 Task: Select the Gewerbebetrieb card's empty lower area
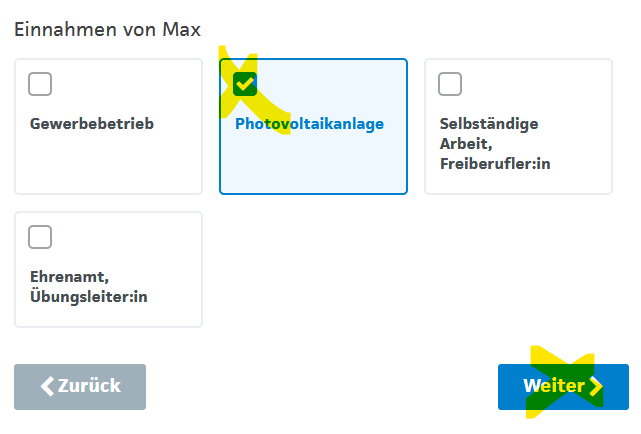(108, 165)
